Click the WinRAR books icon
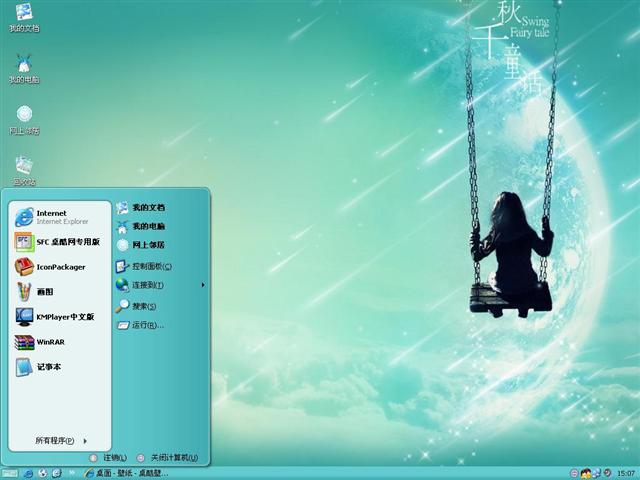The height and width of the screenshot is (480, 640). [24, 342]
